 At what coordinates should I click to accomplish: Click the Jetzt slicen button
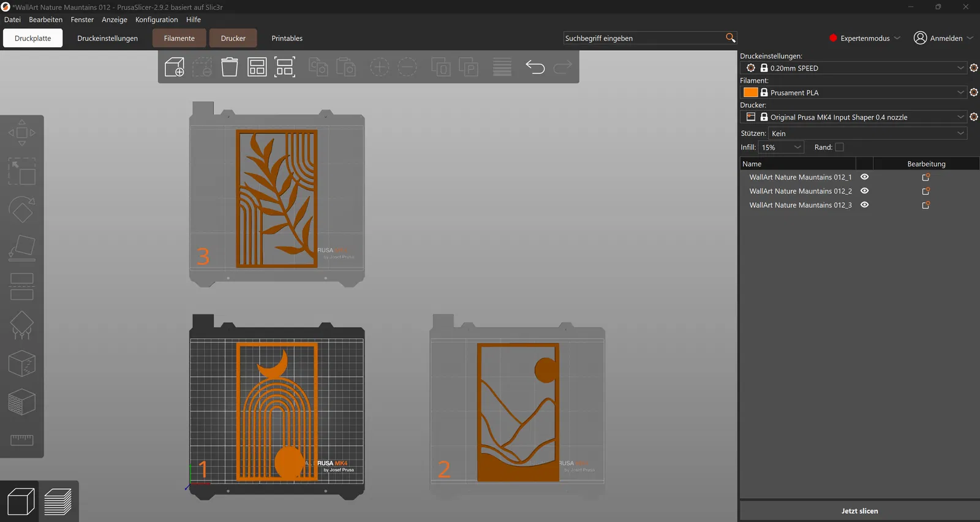[859, 511]
